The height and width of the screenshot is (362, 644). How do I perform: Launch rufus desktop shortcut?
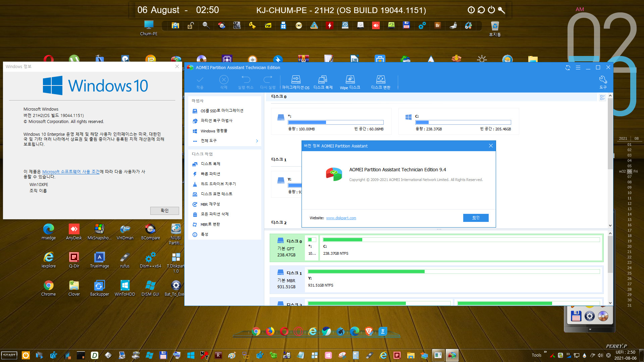[125, 260]
